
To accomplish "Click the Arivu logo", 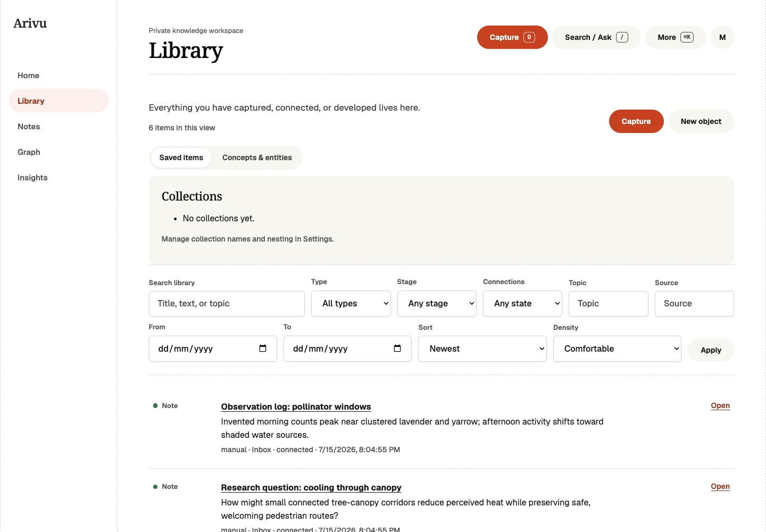I will pyautogui.click(x=30, y=23).
